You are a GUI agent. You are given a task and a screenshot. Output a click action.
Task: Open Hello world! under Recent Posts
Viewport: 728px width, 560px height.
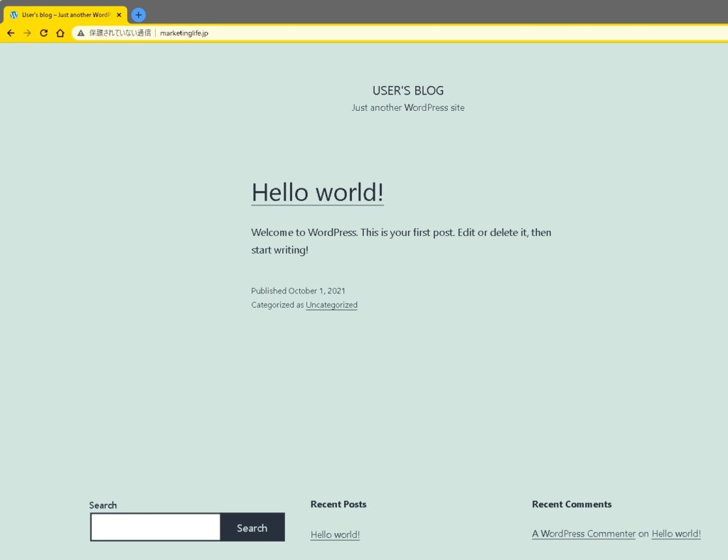(335, 534)
